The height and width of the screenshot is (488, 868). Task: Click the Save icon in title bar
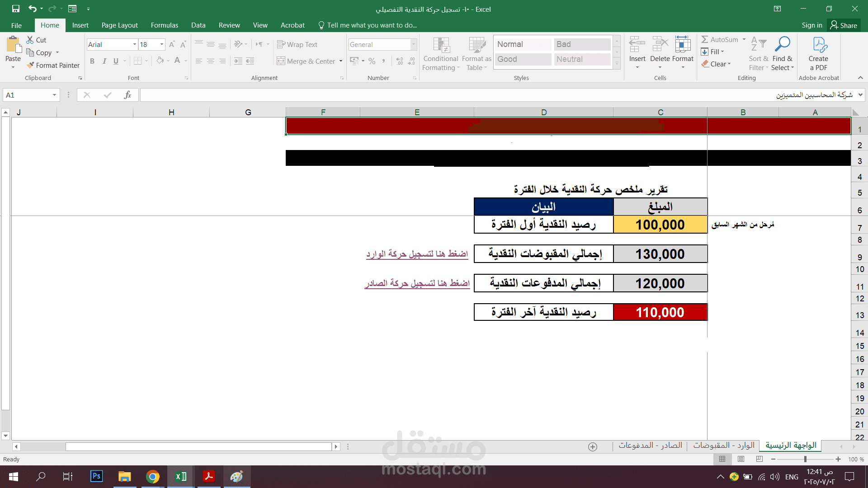click(16, 9)
